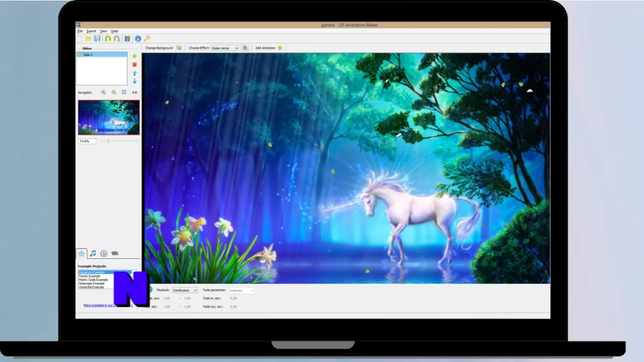Open the More examples link

[x=108, y=305]
